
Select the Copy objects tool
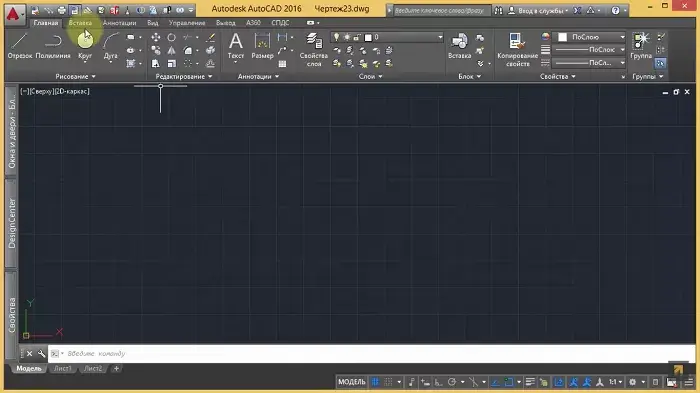pyautogui.click(x=155, y=50)
